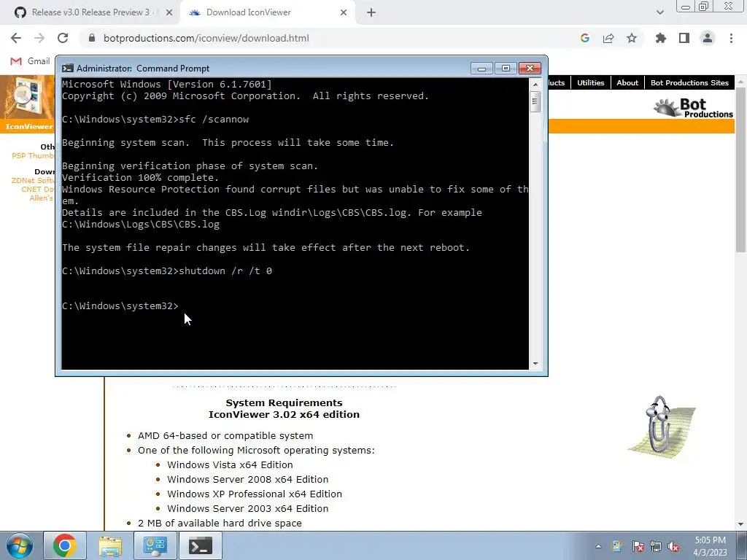This screenshot has width=747, height=560.
Task: Click the 'C:\Windows\Logs\CBS\CBS.log' path line
Action: pos(141,225)
